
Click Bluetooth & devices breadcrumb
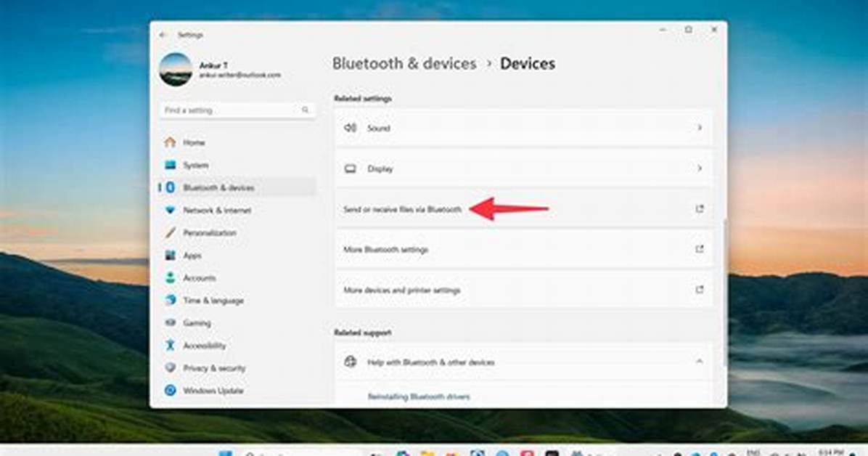[404, 64]
